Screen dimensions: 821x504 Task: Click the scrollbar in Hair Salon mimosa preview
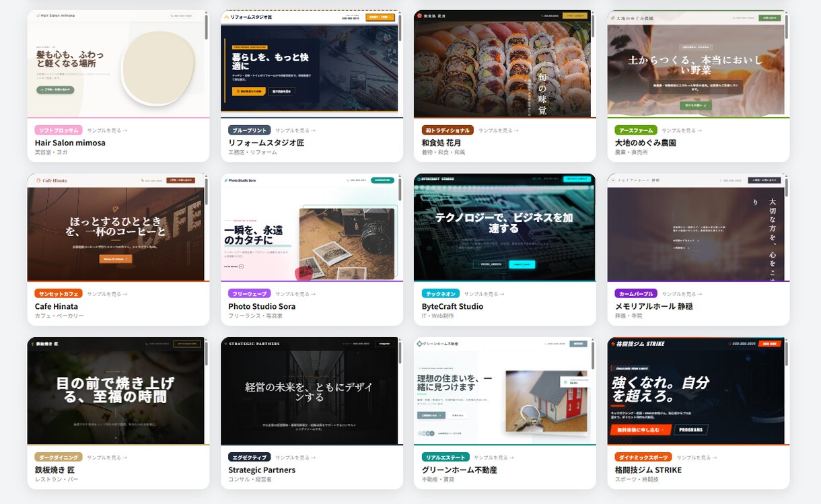[207, 27]
